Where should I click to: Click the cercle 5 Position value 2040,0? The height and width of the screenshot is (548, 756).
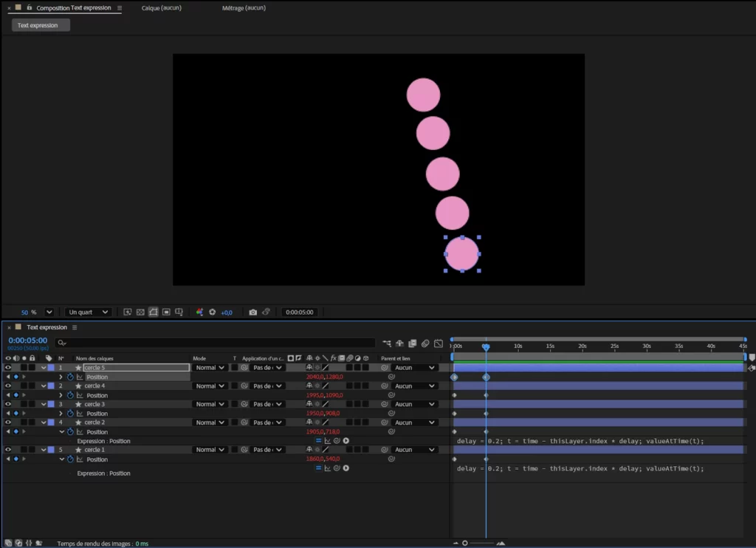[315, 377]
